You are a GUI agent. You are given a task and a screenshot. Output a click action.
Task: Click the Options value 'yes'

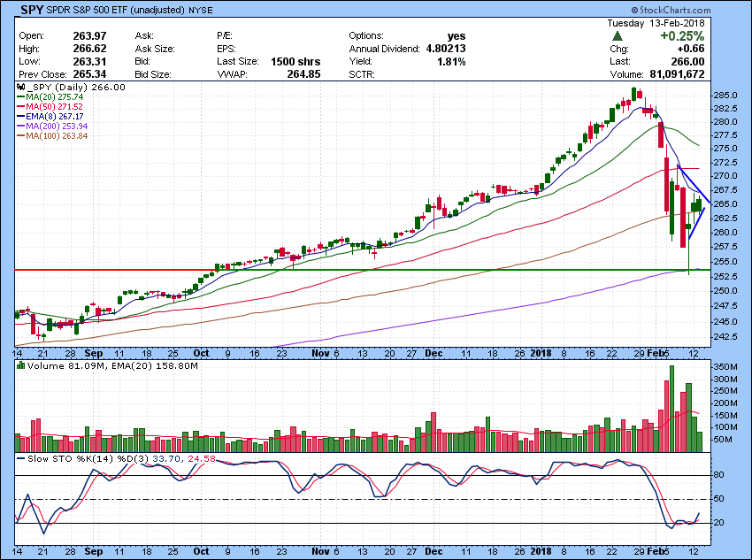coord(457,36)
